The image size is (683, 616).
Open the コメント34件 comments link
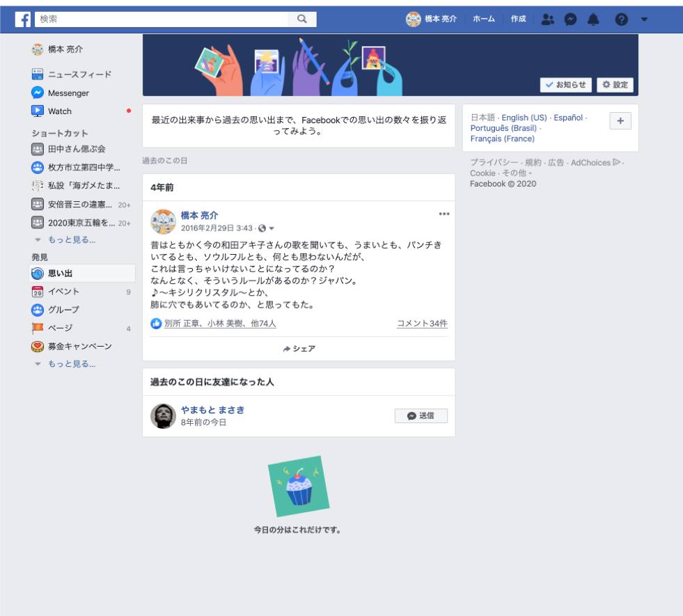(422, 324)
